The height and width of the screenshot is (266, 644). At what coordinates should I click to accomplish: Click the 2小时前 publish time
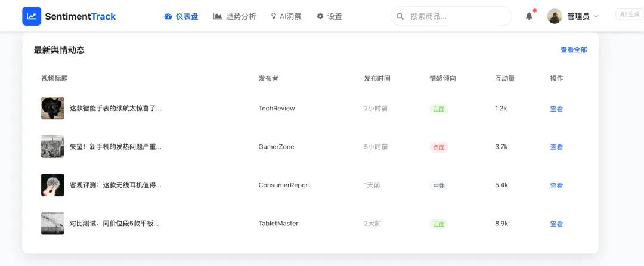click(376, 109)
